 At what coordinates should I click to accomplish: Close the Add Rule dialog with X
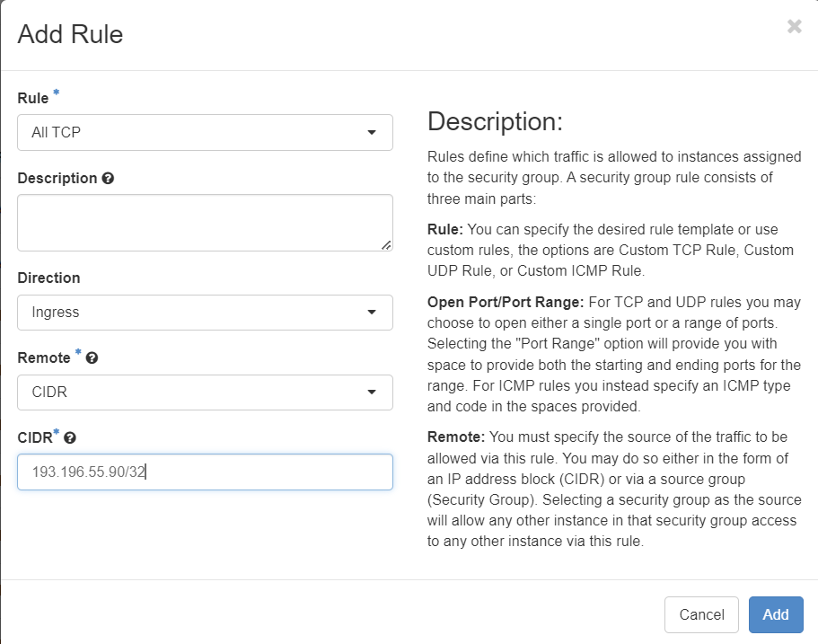[794, 27]
